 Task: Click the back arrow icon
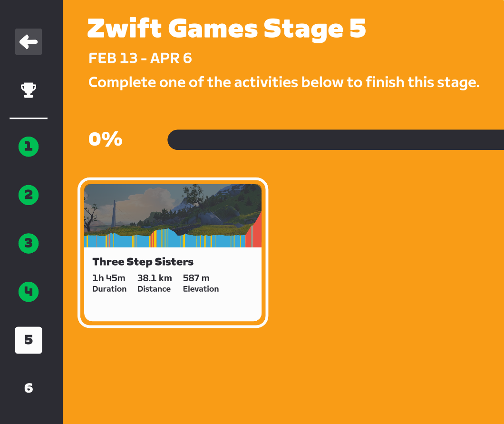tap(29, 42)
